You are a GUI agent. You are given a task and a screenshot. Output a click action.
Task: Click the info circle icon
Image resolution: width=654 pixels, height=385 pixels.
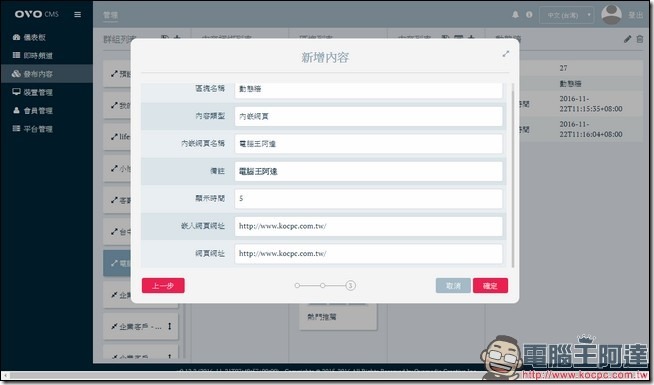tap(529, 15)
